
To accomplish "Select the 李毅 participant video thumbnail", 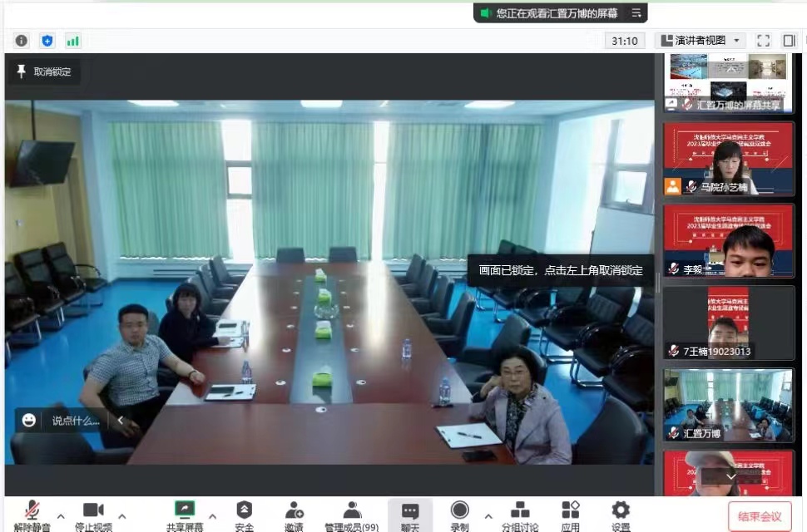I will [728, 241].
